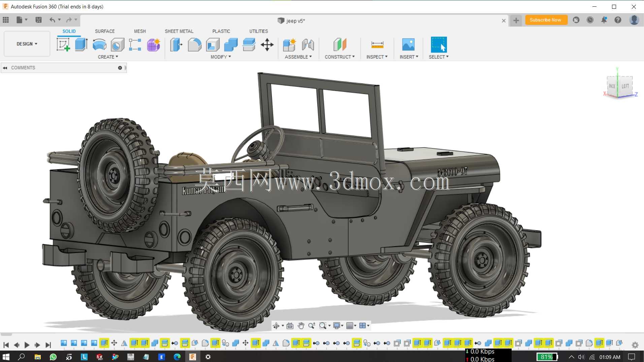
Task: Expand the CONSTRUCT menu
Action: pos(340,57)
